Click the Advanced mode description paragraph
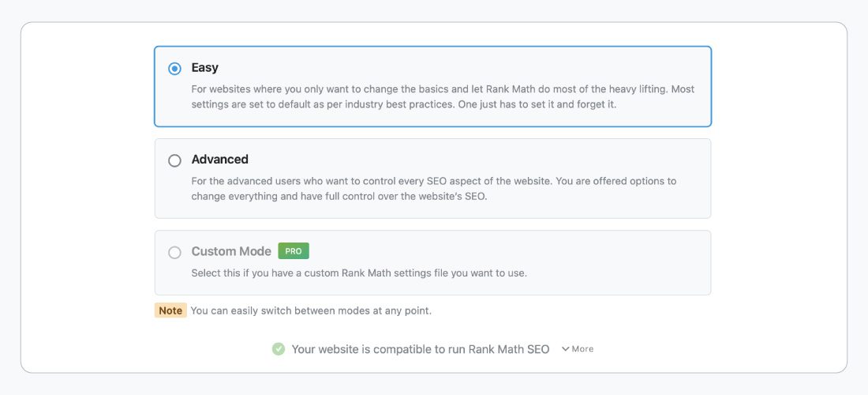Screen dimensions: 868x395 434,189
